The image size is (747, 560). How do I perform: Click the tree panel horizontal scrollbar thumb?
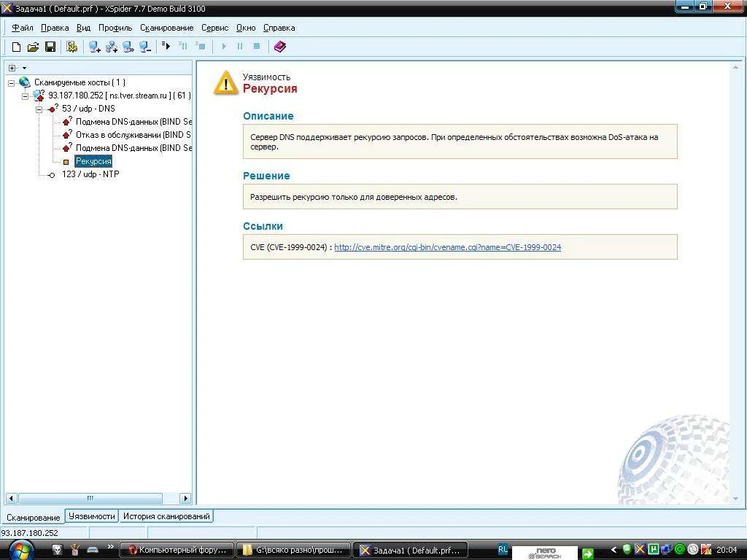click(90, 499)
